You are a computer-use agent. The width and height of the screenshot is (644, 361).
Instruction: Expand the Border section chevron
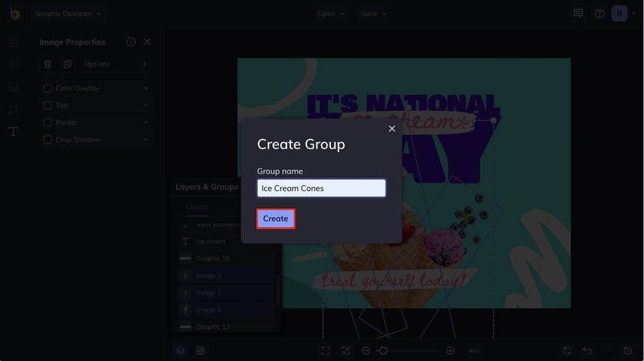146,122
